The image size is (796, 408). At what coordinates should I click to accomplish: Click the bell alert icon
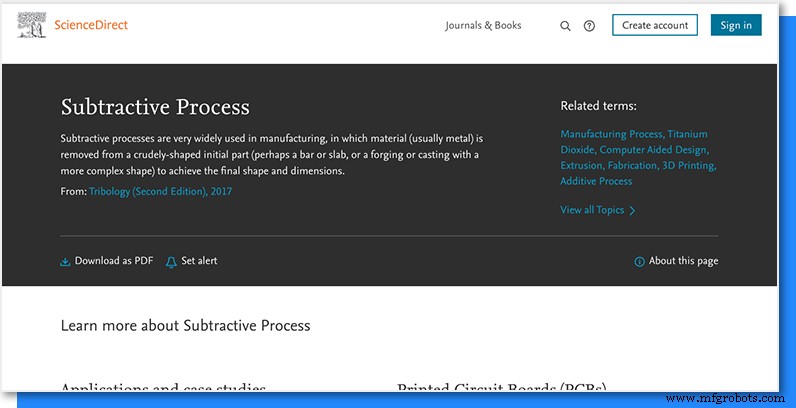tap(171, 262)
